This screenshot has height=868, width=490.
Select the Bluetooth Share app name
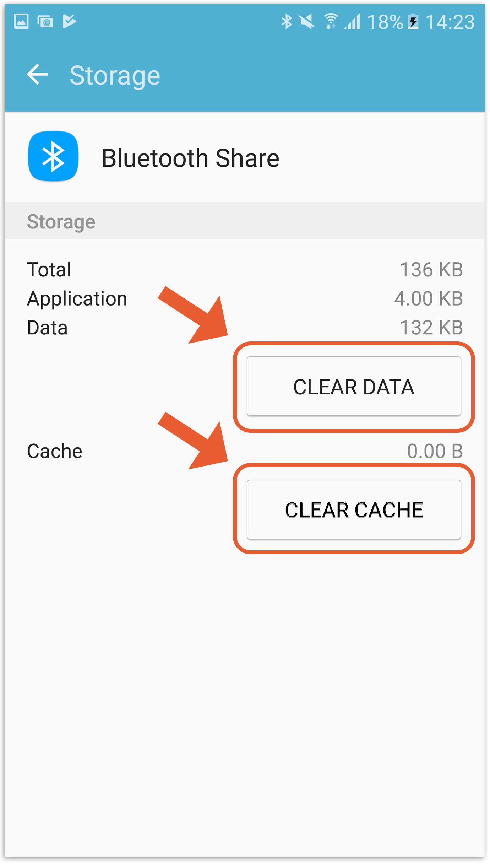190,158
